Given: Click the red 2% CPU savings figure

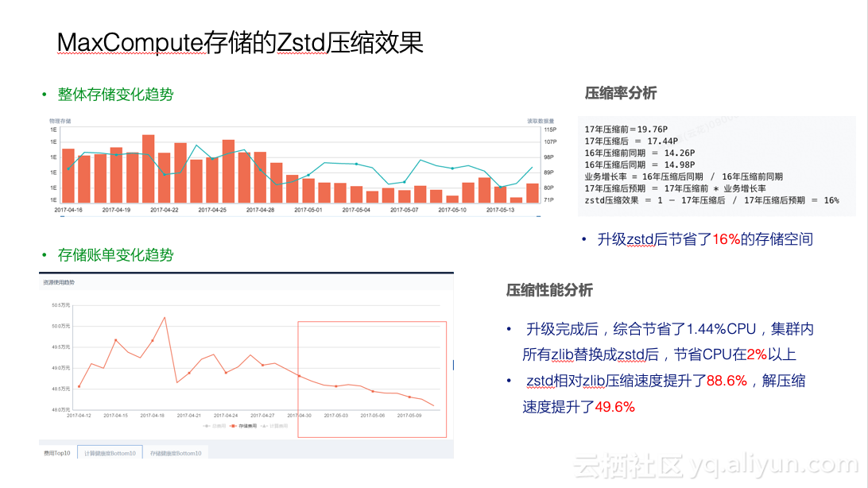Looking at the screenshot, I should pyautogui.click(x=757, y=354).
